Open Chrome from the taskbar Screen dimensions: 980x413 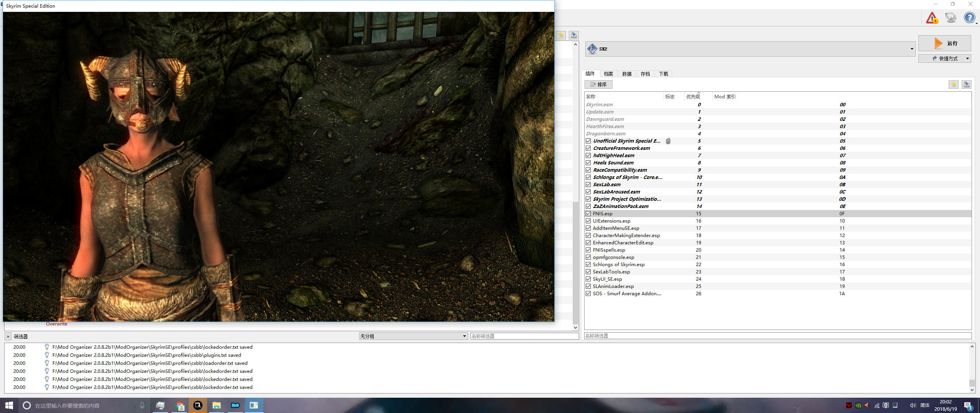coord(179,405)
